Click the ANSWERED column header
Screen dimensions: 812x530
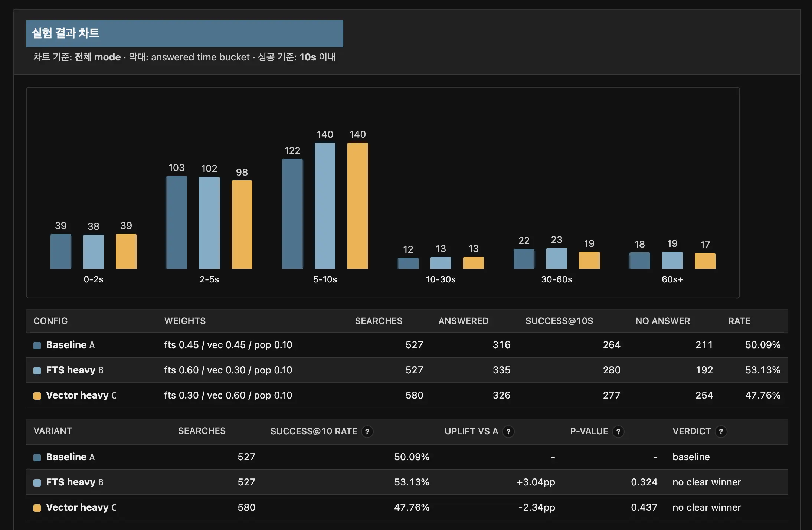pyautogui.click(x=464, y=321)
